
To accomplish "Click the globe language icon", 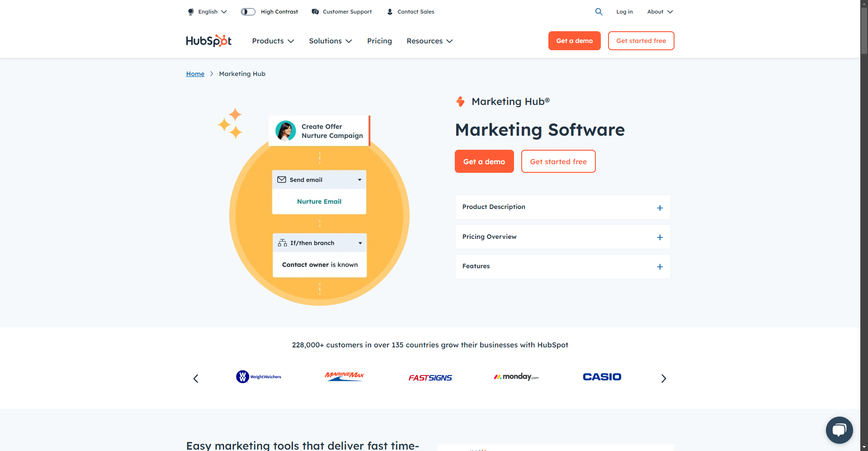I will point(191,12).
